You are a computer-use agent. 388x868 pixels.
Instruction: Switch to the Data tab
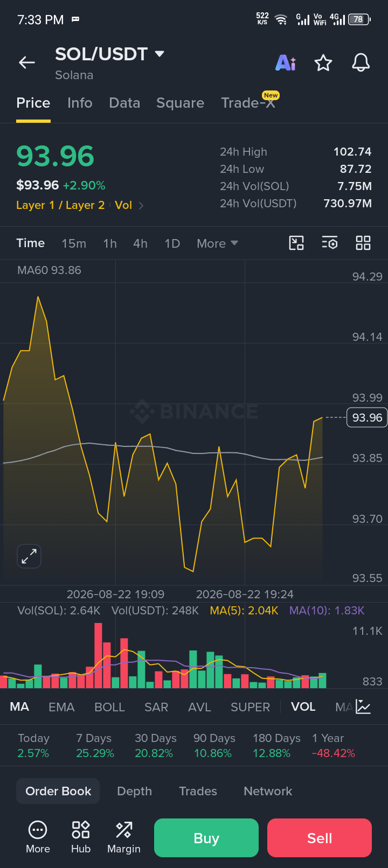point(124,103)
